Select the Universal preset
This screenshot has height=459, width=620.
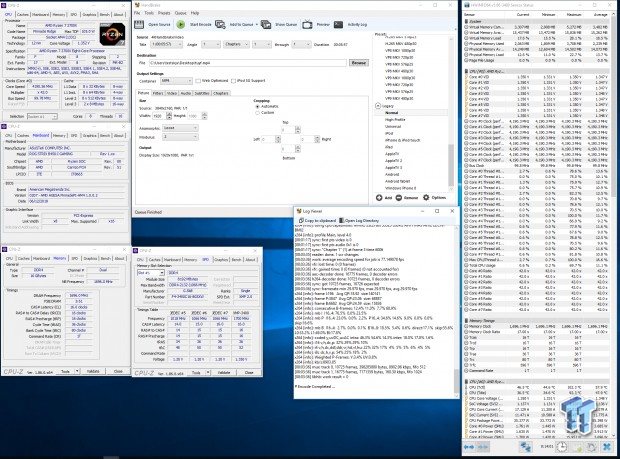tap(393, 127)
